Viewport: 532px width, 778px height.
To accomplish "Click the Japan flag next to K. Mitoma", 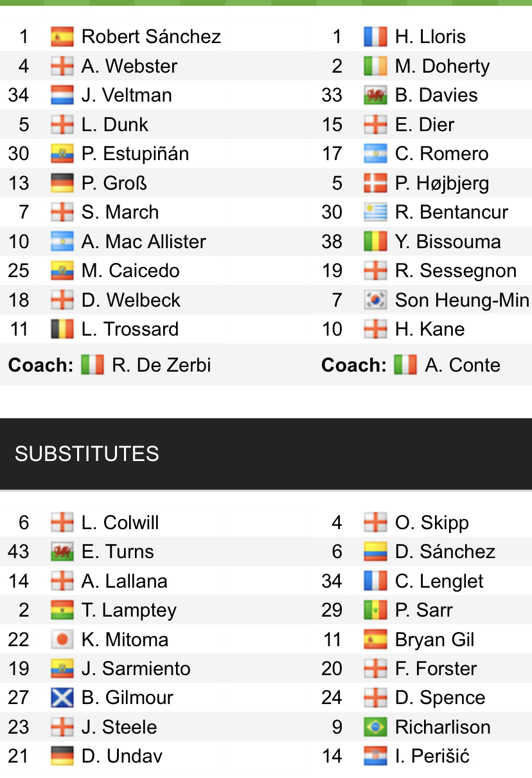I will coord(62,640).
